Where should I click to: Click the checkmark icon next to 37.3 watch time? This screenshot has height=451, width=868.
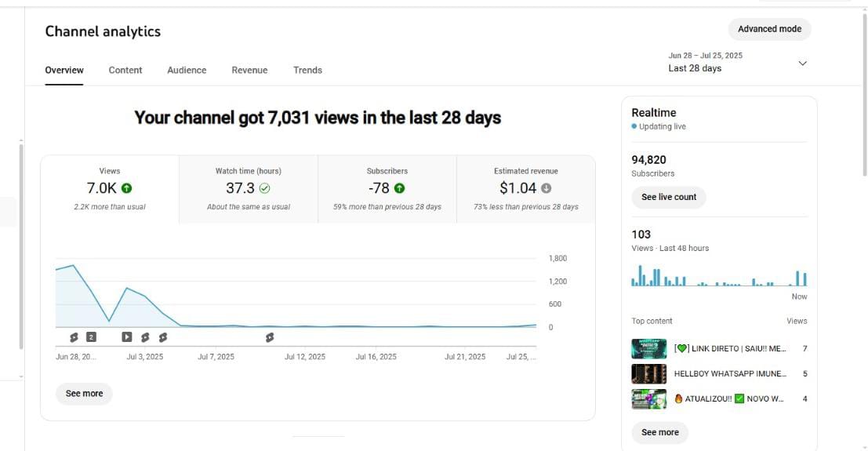[265, 188]
